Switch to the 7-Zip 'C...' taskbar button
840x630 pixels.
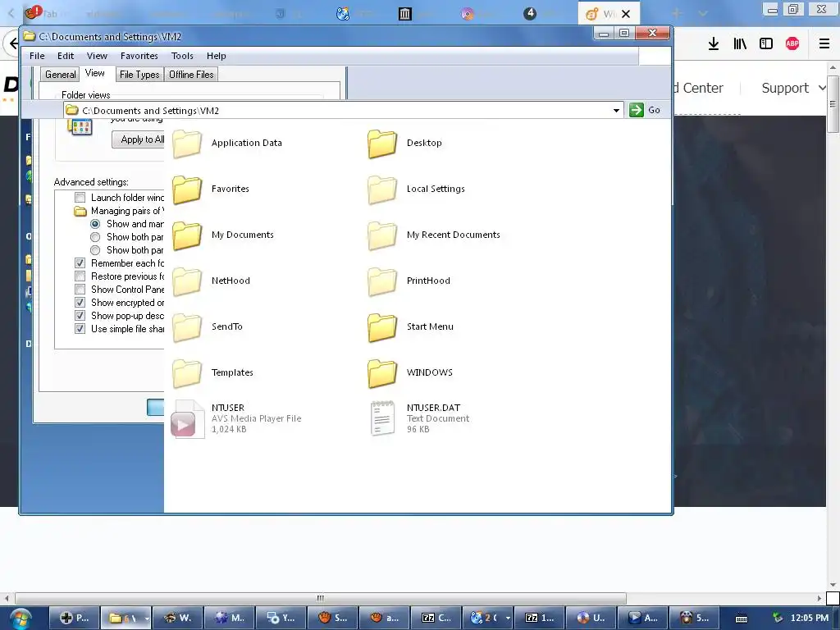pos(436,618)
